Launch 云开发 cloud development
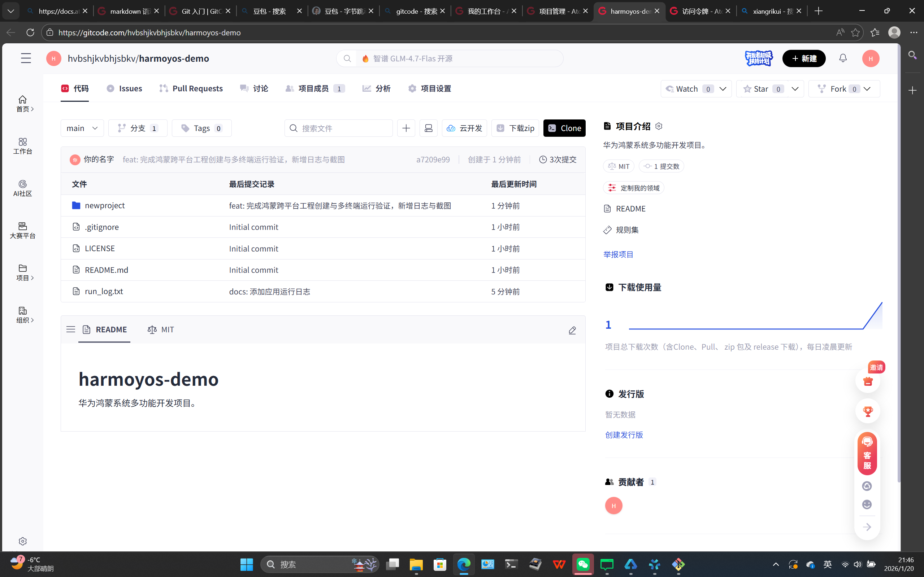 coord(464,128)
